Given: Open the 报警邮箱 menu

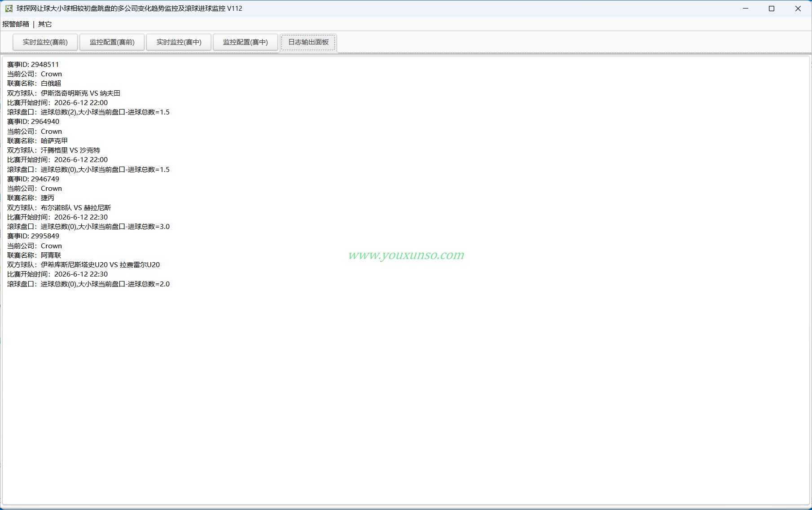Looking at the screenshot, I should pyautogui.click(x=16, y=24).
